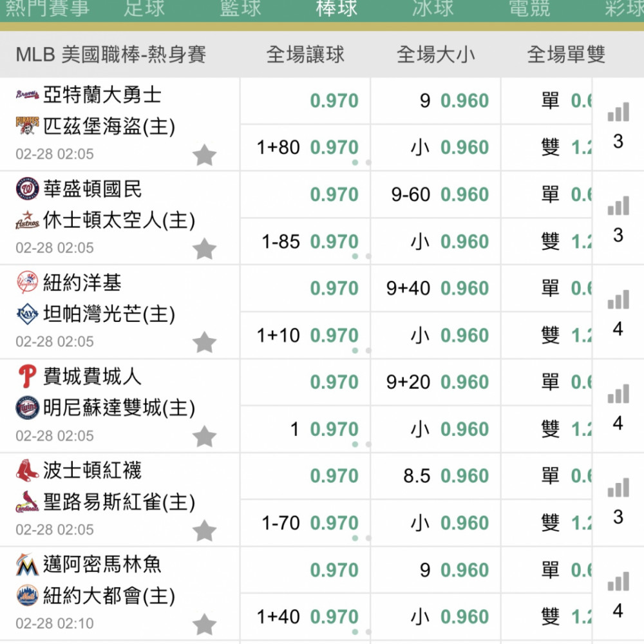
Task: Bet 雙 even total for 匹茲堡海盜 game
Action: [x=547, y=147]
